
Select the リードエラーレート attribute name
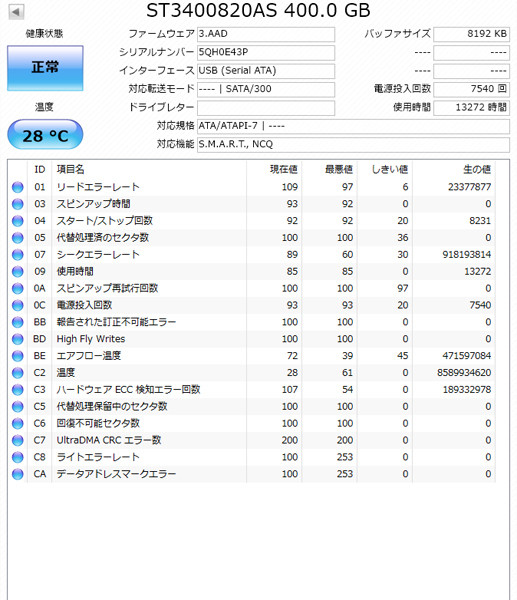pyautogui.click(x=98, y=187)
